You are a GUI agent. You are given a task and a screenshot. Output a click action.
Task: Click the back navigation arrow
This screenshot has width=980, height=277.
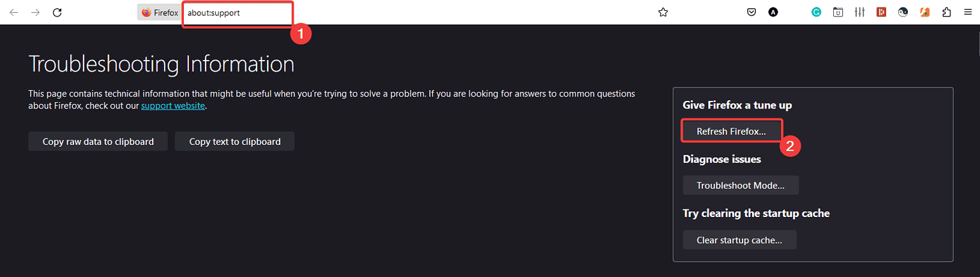(14, 12)
